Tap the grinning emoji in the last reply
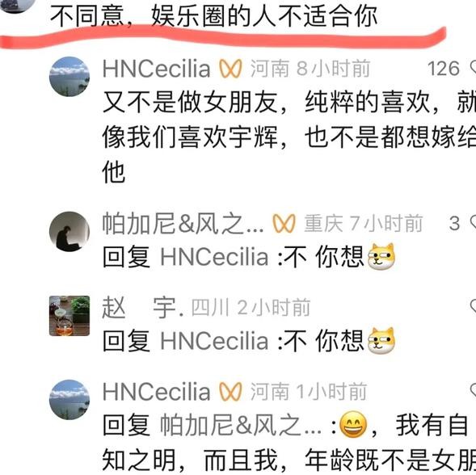The image size is (476, 475). 352,425
